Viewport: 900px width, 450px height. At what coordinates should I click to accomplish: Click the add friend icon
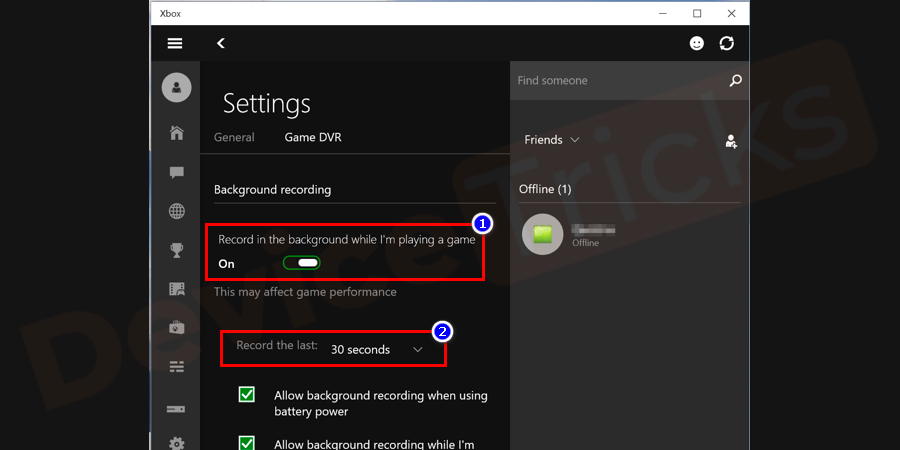731,141
